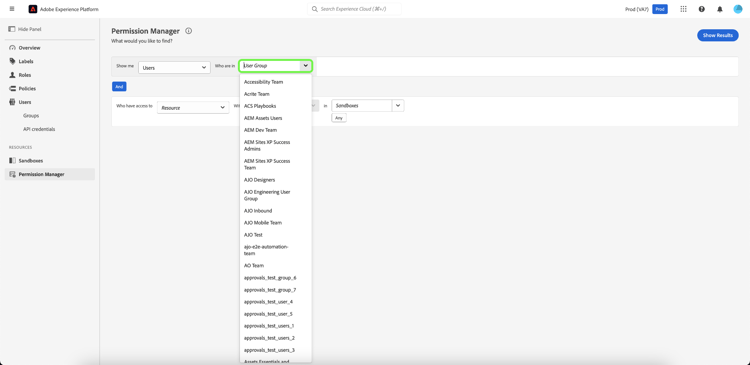Viewport: 750px width, 365px height.
Task: Select AO Team option
Action: pyautogui.click(x=276, y=265)
